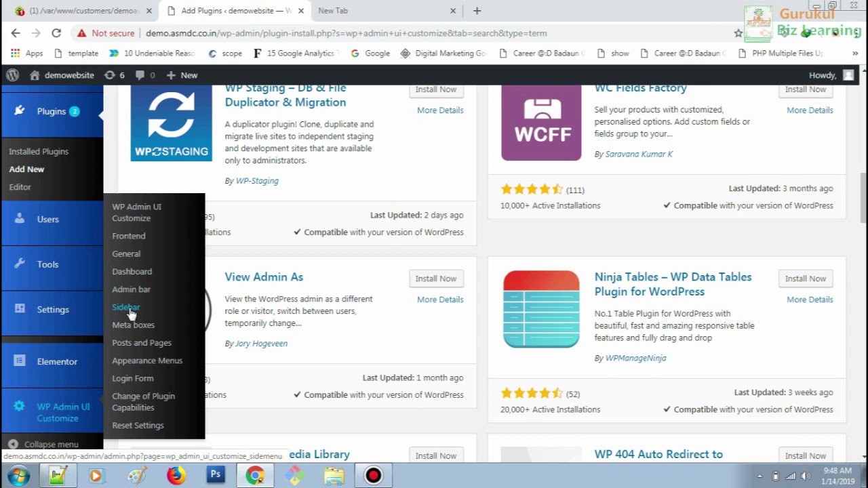This screenshot has width=868, height=488.
Task: Install the View Admin As plugin
Action: pyautogui.click(x=435, y=279)
